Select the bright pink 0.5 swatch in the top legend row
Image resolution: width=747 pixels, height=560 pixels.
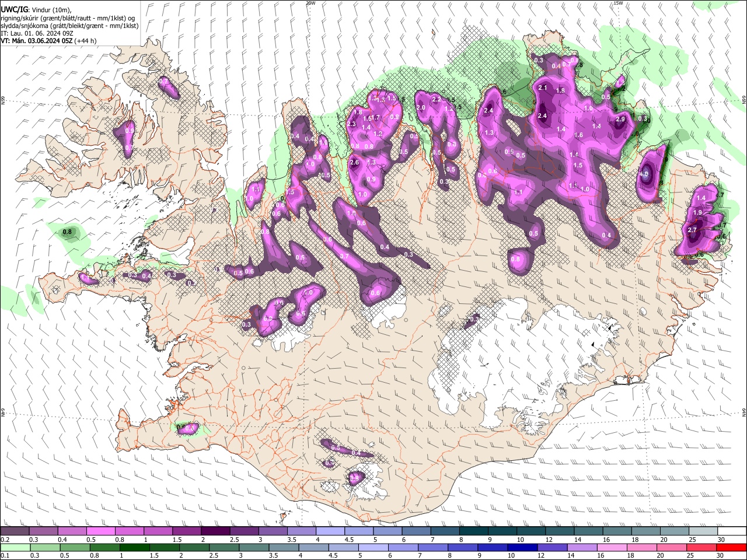coord(100,531)
